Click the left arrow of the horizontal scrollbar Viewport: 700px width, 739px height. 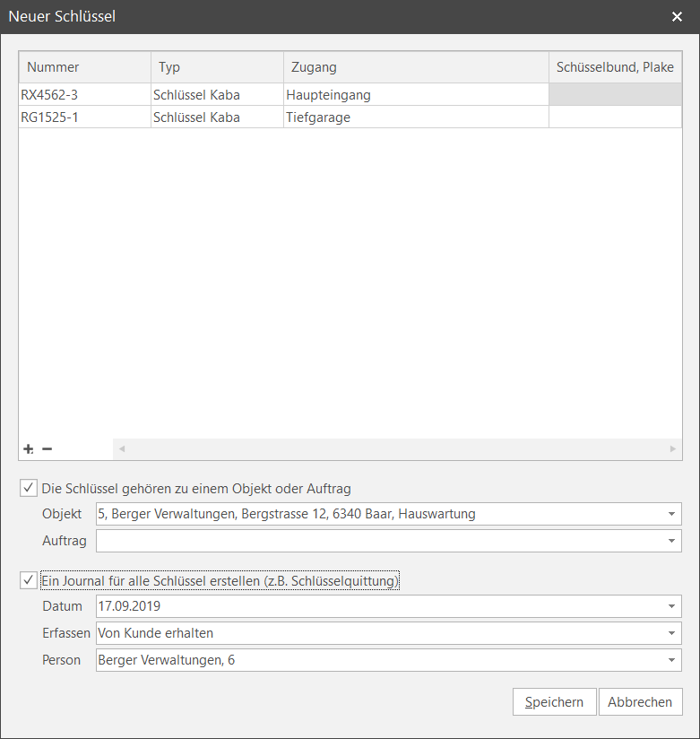(x=122, y=448)
